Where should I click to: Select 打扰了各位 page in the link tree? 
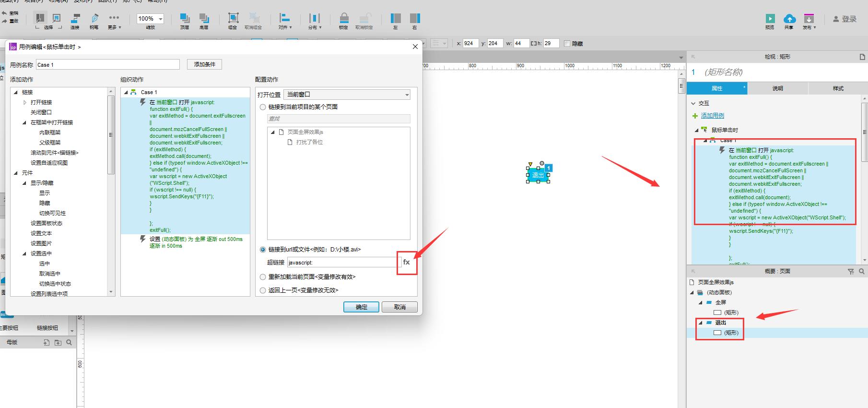[x=309, y=142]
